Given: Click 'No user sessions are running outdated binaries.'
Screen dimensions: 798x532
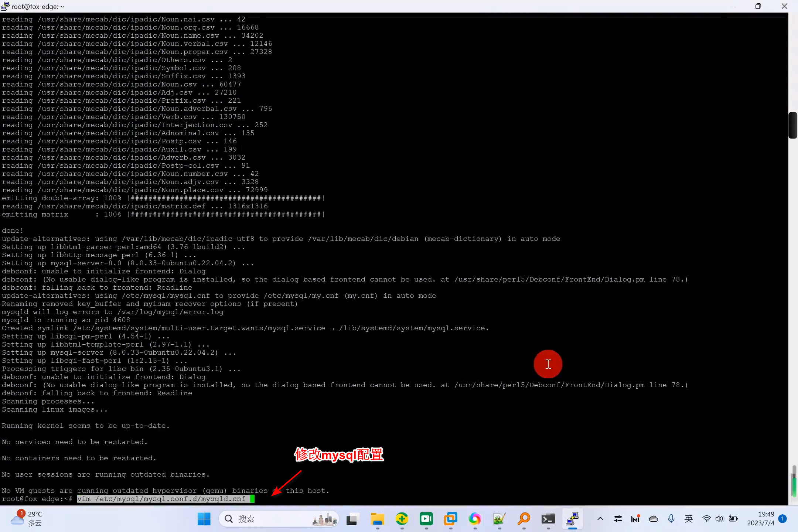Looking at the screenshot, I should (106, 474).
